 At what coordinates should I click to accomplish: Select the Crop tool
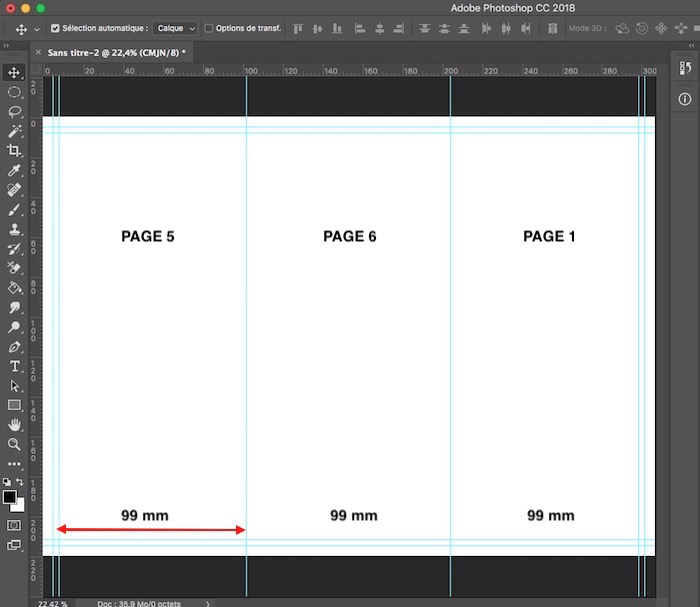pyautogui.click(x=14, y=151)
